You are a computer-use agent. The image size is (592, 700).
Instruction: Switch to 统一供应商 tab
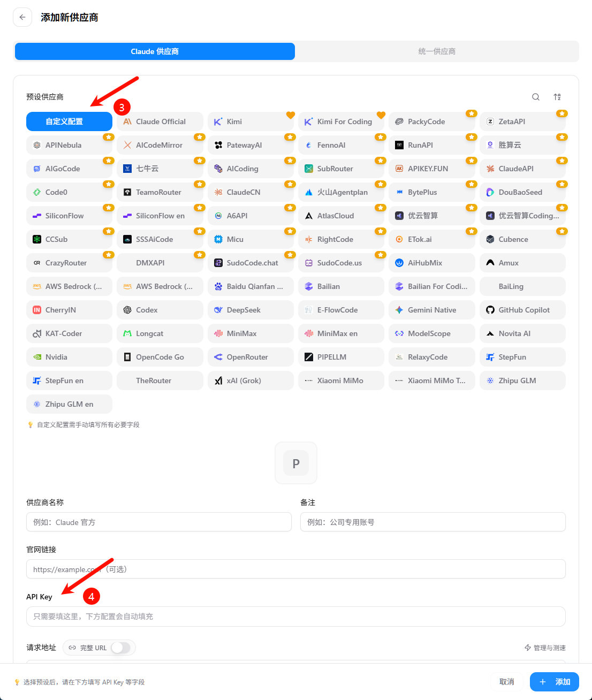(x=437, y=51)
